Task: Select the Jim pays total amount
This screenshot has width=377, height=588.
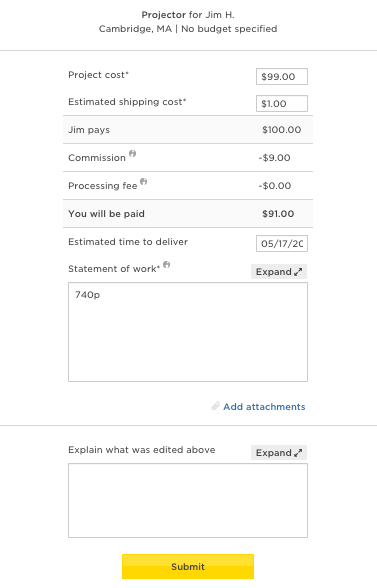Action: click(x=281, y=130)
